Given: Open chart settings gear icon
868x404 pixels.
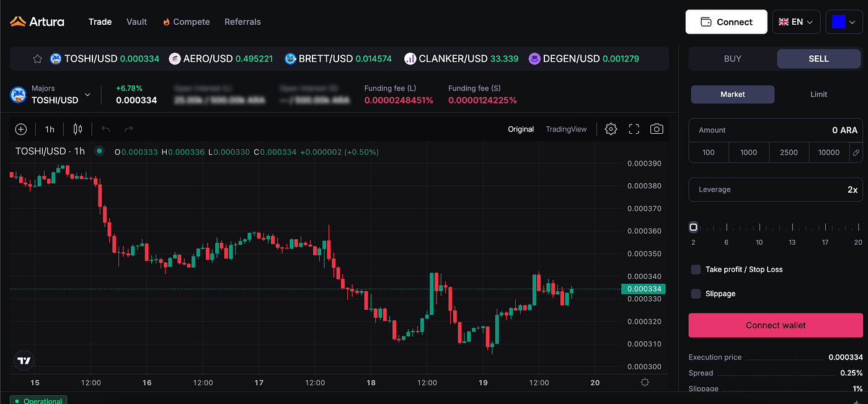Looking at the screenshot, I should tap(611, 129).
